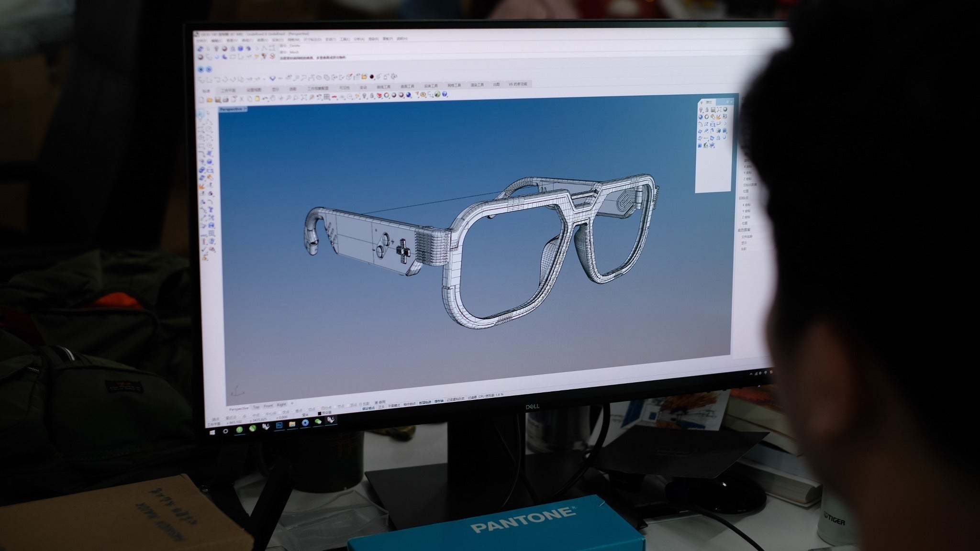This screenshot has height=551, width=980.
Task: Click the Open file folder icon
Action: click(x=210, y=100)
